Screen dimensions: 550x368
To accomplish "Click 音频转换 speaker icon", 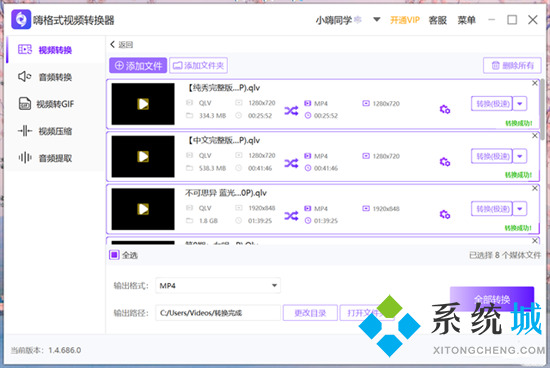I will point(25,76).
